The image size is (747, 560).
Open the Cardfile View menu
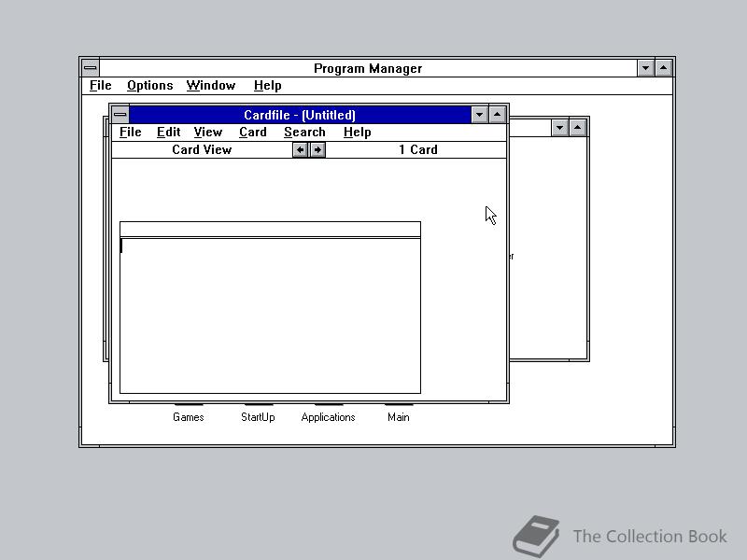[x=208, y=132]
